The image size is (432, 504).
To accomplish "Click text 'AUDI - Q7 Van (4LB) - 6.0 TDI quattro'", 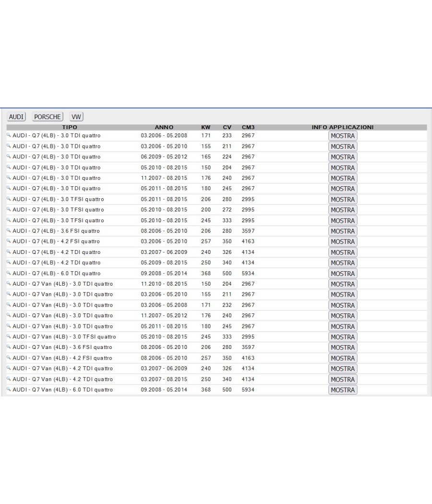I will 63,390.
